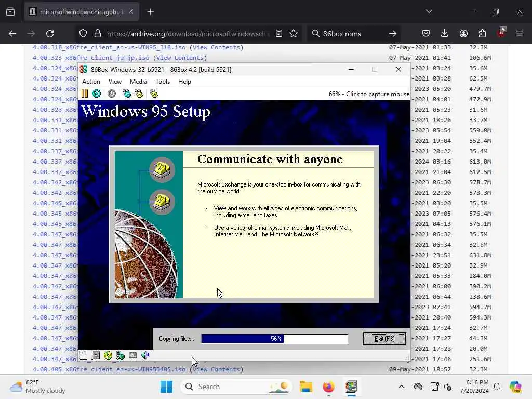
Task: Open 4.00.318 WIN95_318.iso link
Action: coord(109,47)
